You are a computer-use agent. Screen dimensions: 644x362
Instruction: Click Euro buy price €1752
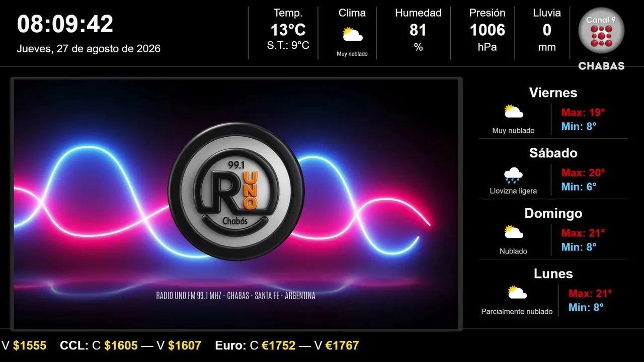pos(279,345)
